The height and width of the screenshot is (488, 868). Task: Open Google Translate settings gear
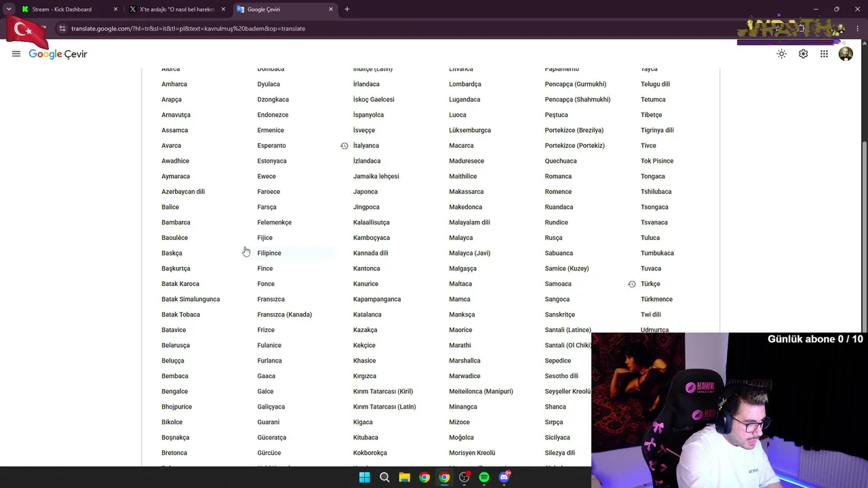coord(803,54)
